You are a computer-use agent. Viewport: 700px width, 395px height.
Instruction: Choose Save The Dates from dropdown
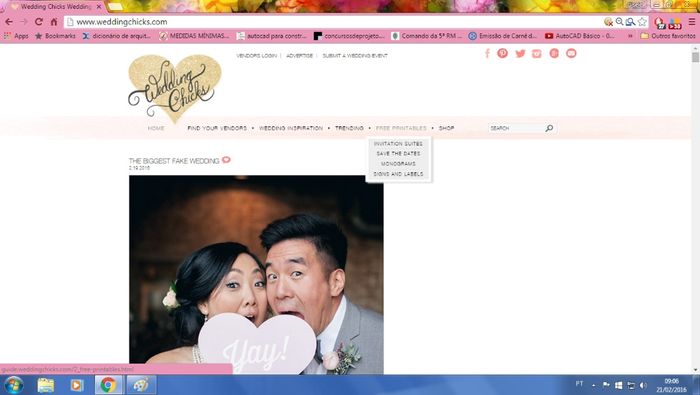pos(398,154)
